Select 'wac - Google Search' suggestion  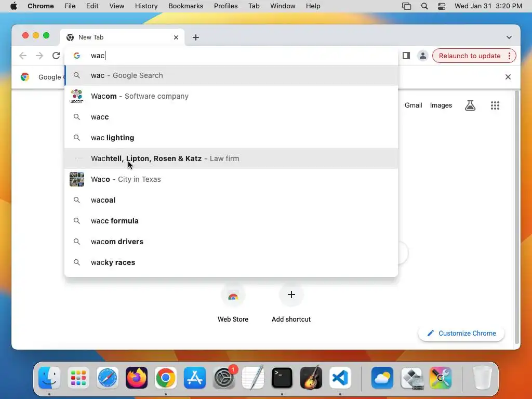coord(231,75)
